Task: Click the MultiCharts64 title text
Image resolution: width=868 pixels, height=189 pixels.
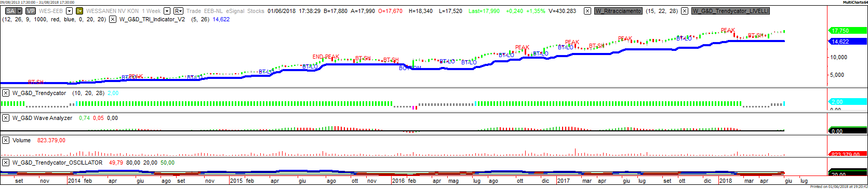Action: coord(854,2)
